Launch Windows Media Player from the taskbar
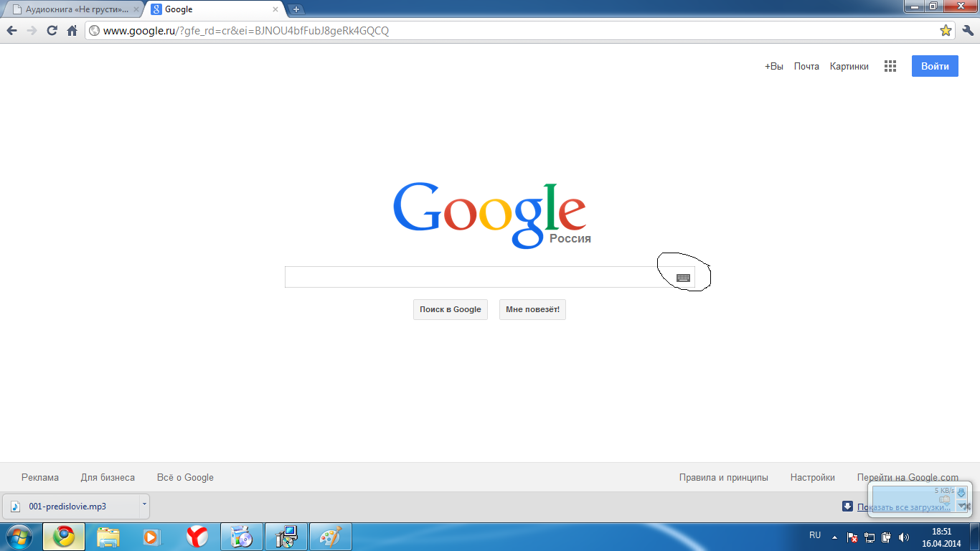This screenshot has height=551, width=980. [x=152, y=537]
